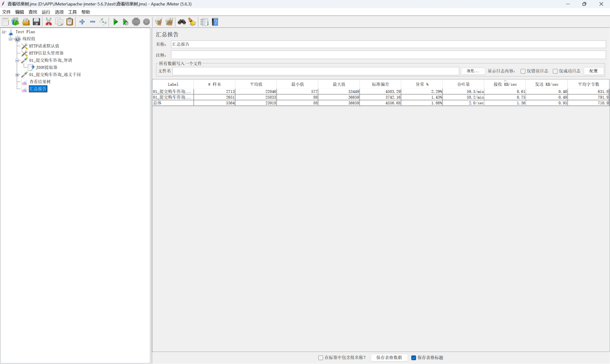Select HTTP请求默认值 in the tree
The width and height of the screenshot is (610, 364).
44,46
